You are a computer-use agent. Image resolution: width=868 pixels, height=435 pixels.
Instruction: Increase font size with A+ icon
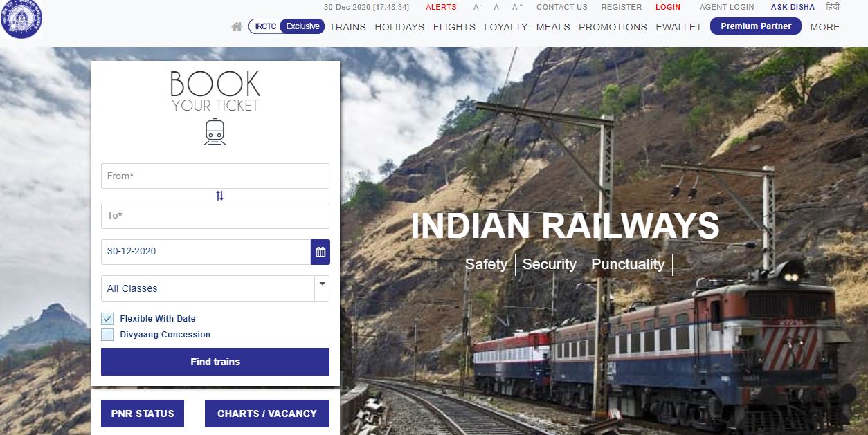(x=517, y=7)
